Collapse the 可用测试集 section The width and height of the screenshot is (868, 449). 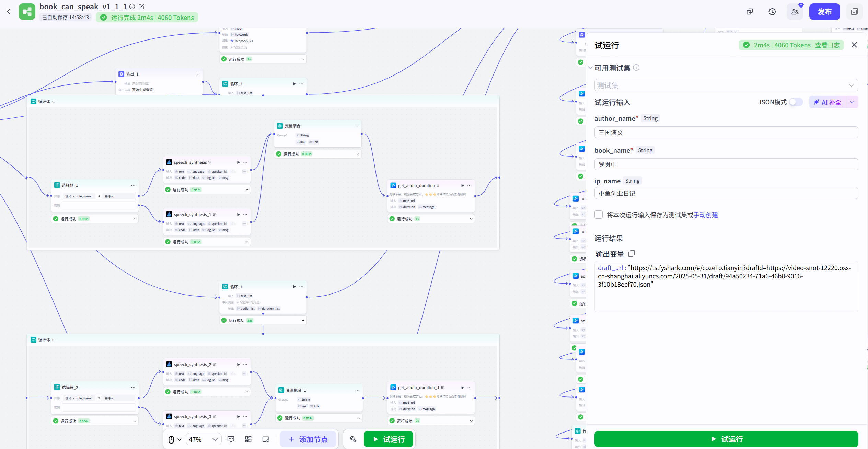point(590,68)
